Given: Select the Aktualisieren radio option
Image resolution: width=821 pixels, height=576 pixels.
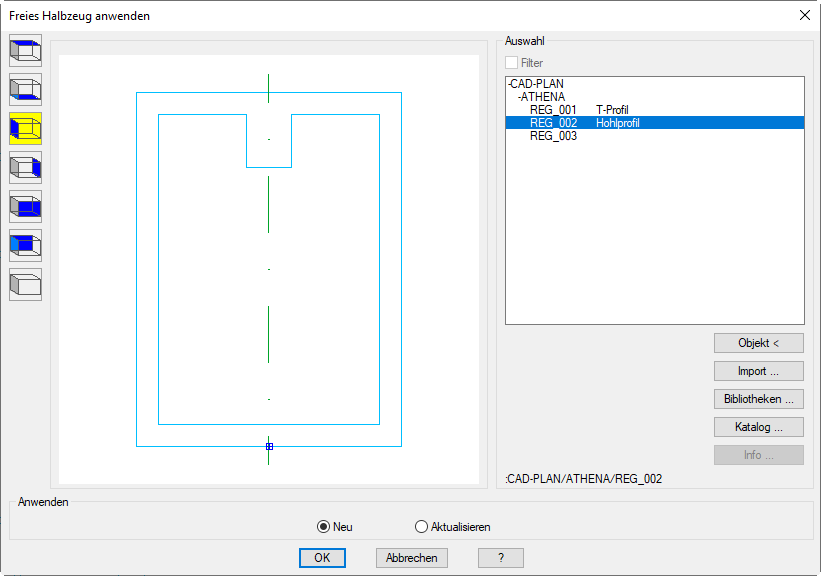Looking at the screenshot, I should 421,527.
